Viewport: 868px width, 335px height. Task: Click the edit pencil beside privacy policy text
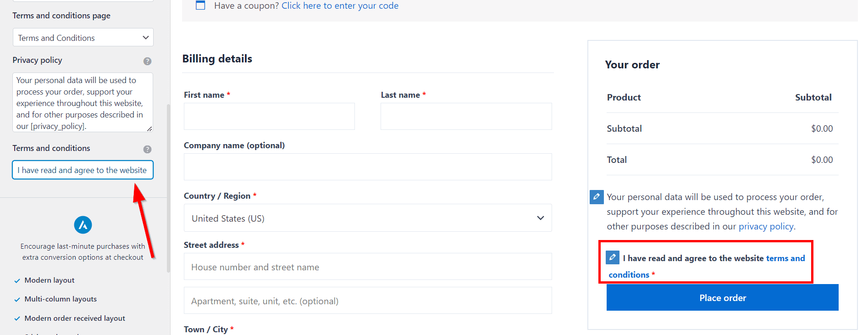(597, 197)
